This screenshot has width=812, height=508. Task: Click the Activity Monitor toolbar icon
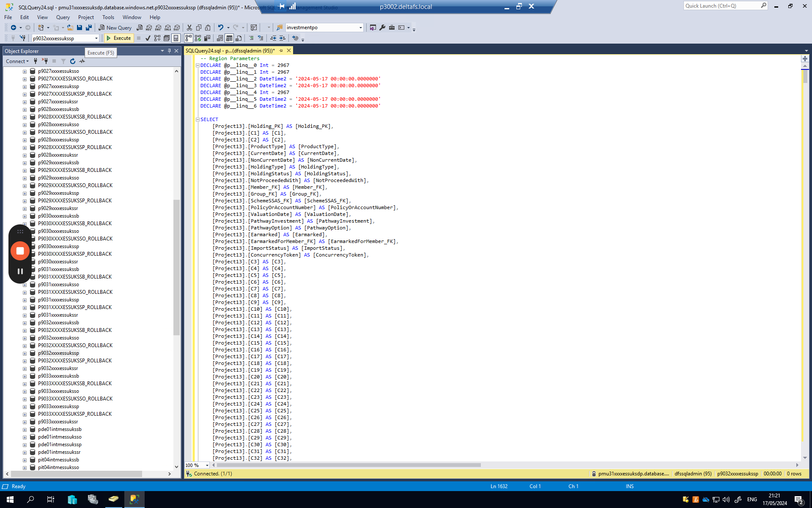tap(254, 28)
